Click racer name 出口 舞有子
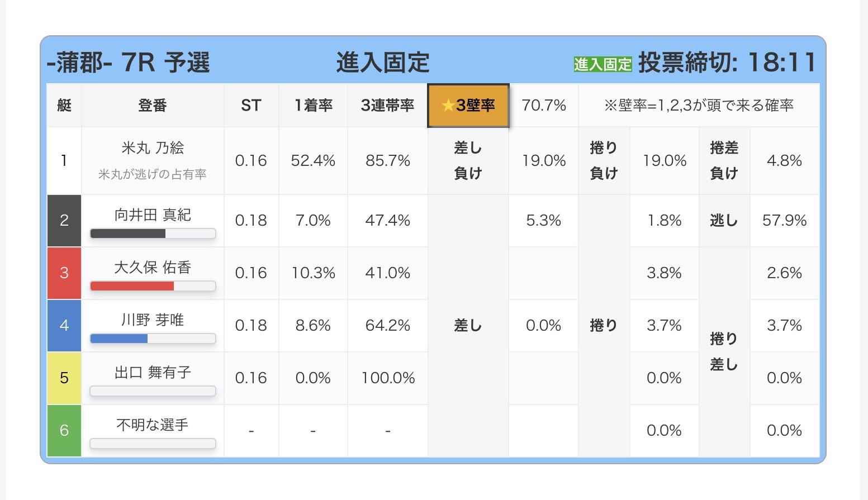Screen dimensions: 868x500 pos(153,373)
